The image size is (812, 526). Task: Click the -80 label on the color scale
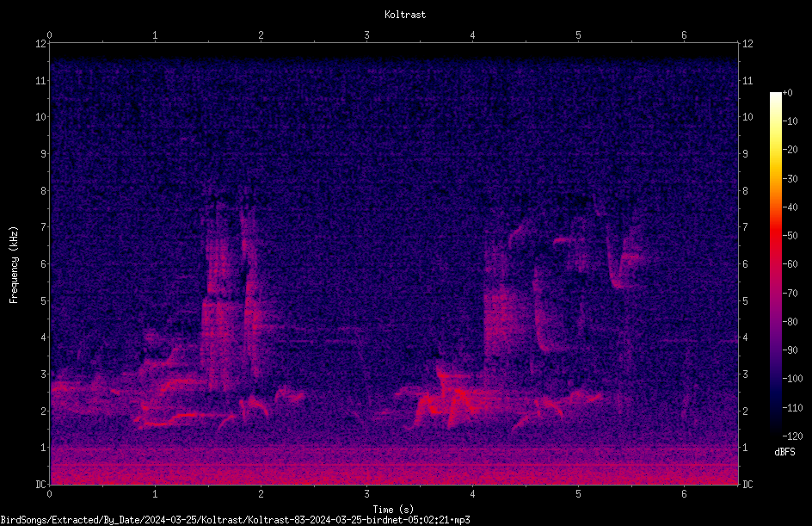[x=790, y=321]
